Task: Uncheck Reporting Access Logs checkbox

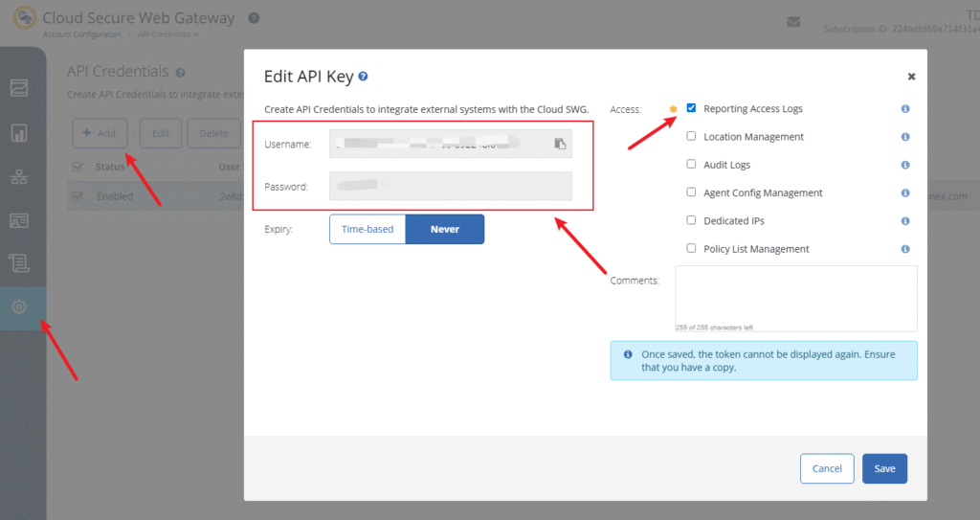Action: tap(691, 108)
